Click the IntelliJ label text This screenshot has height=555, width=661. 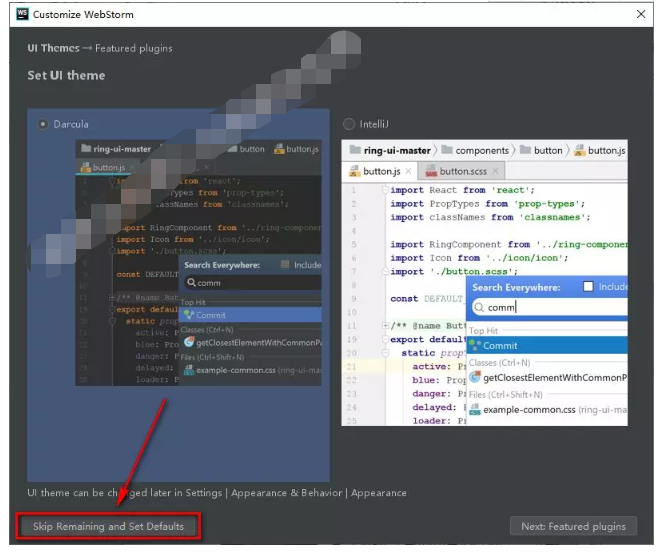[x=373, y=124]
